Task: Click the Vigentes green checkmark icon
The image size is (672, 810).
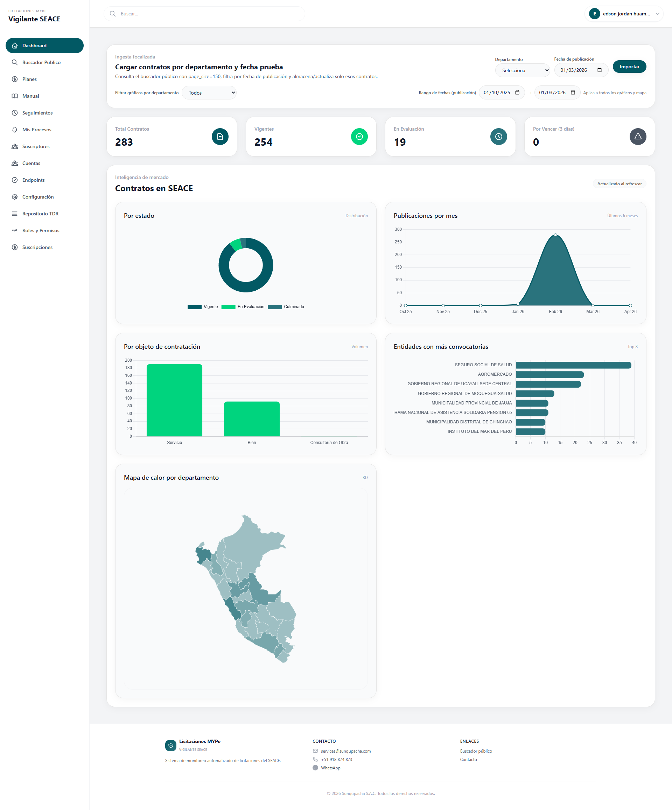Action: 359,137
